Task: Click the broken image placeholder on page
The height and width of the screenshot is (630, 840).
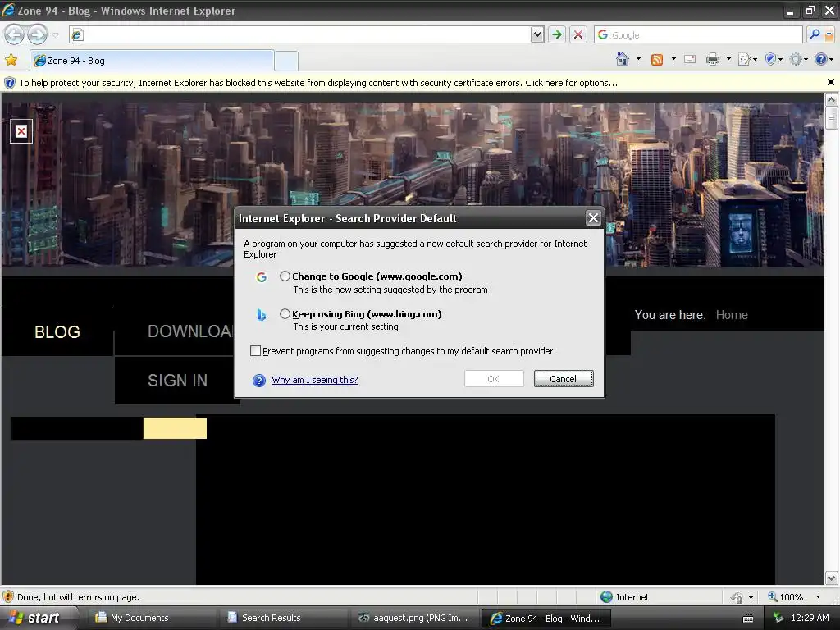Action: pyautogui.click(x=21, y=131)
